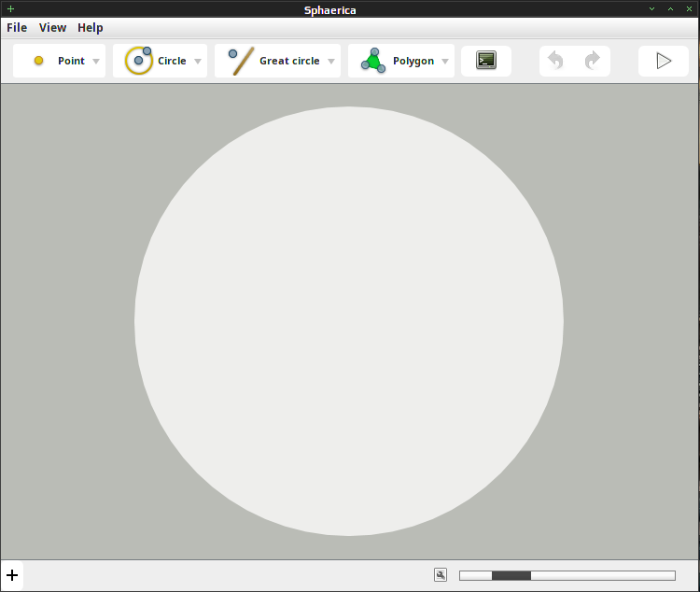Click the Polygon tool label

coord(413,61)
